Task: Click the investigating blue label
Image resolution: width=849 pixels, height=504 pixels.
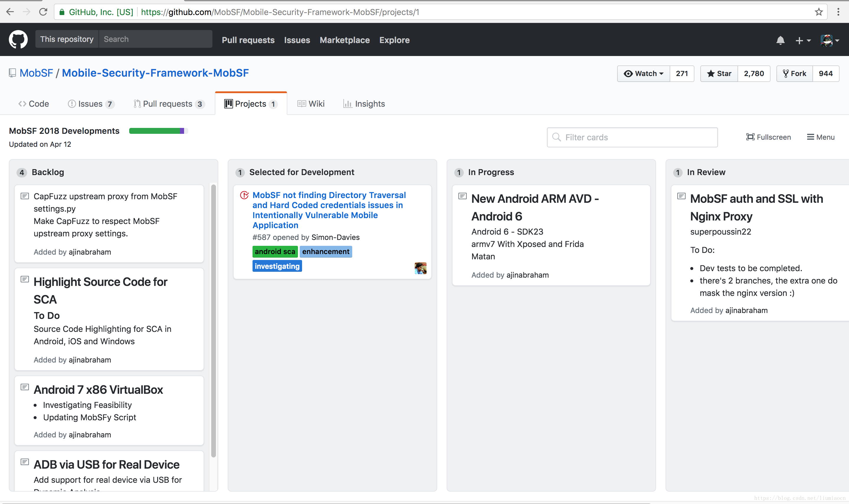Action: (x=277, y=266)
